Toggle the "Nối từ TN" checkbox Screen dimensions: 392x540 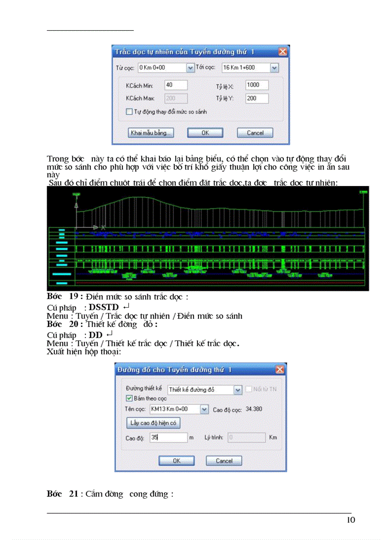click(249, 390)
